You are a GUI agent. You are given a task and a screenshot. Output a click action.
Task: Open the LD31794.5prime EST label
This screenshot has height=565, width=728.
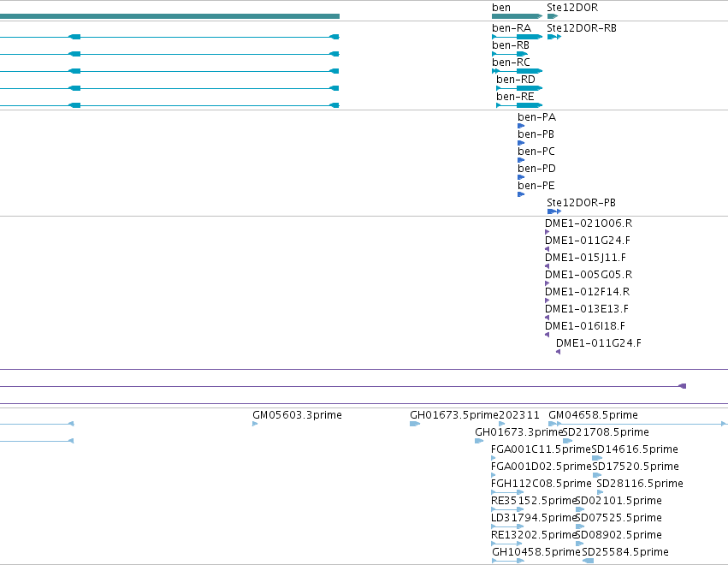coord(534,519)
